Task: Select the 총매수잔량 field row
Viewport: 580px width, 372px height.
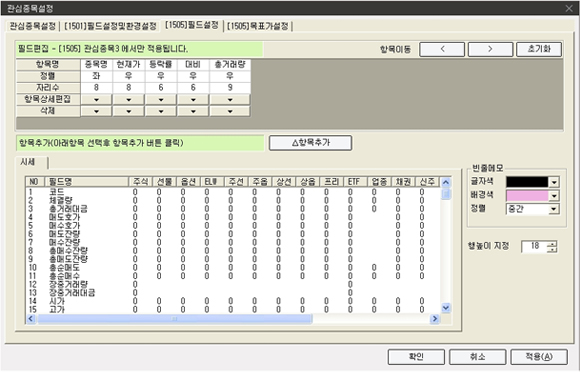Action: coord(233,251)
